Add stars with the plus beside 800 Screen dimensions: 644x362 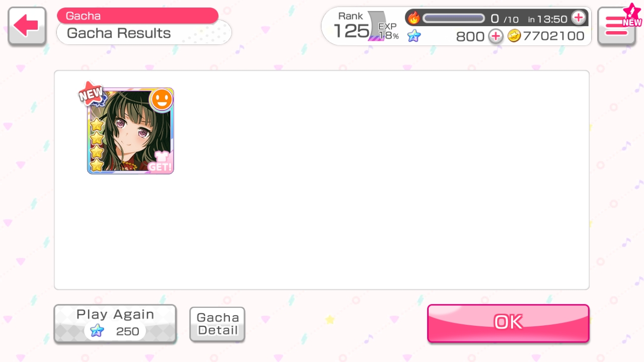(496, 36)
